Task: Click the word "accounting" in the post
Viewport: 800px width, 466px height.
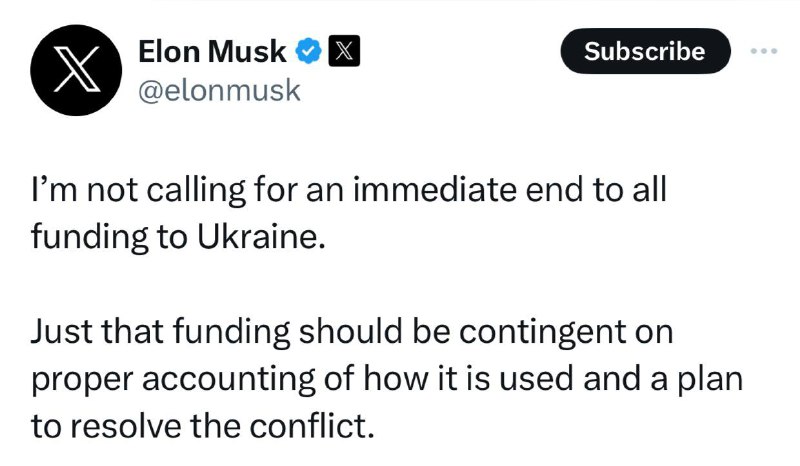Action: (x=229, y=380)
